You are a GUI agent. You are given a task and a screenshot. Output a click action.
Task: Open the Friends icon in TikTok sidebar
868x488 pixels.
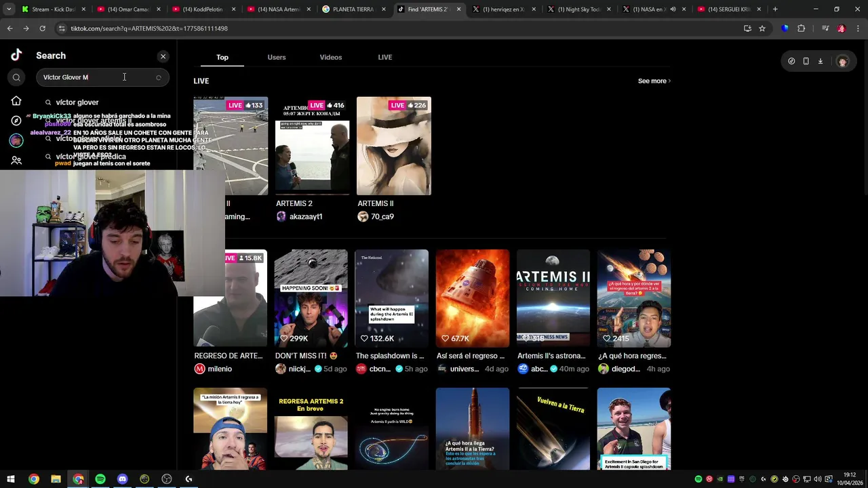[16, 161]
